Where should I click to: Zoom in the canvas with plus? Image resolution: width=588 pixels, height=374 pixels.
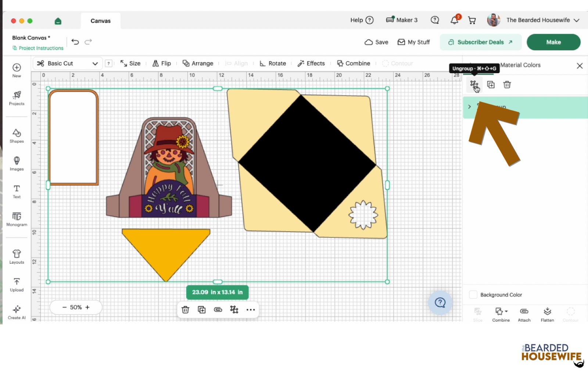(x=87, y=307)
